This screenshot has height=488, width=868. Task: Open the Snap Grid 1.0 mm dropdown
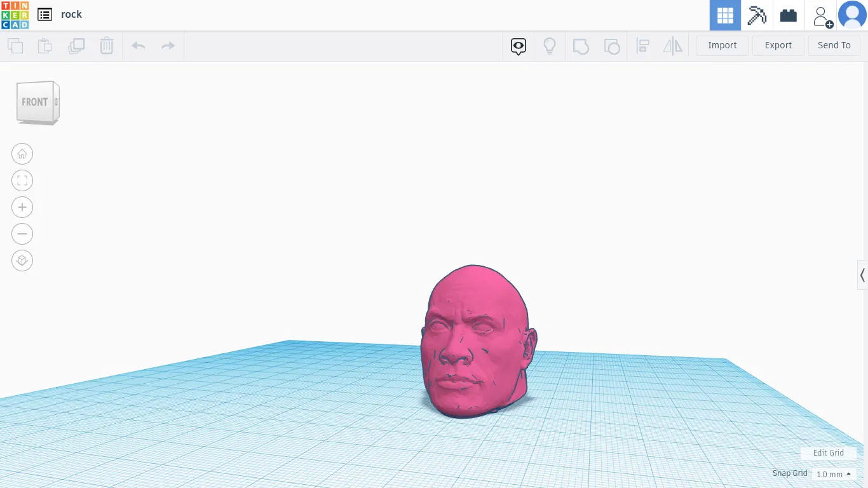pos(834,474)
